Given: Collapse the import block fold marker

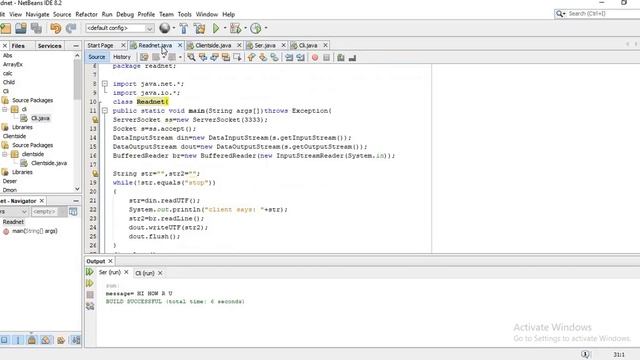Looking at the screenshot, I should (x=104, y=84).
